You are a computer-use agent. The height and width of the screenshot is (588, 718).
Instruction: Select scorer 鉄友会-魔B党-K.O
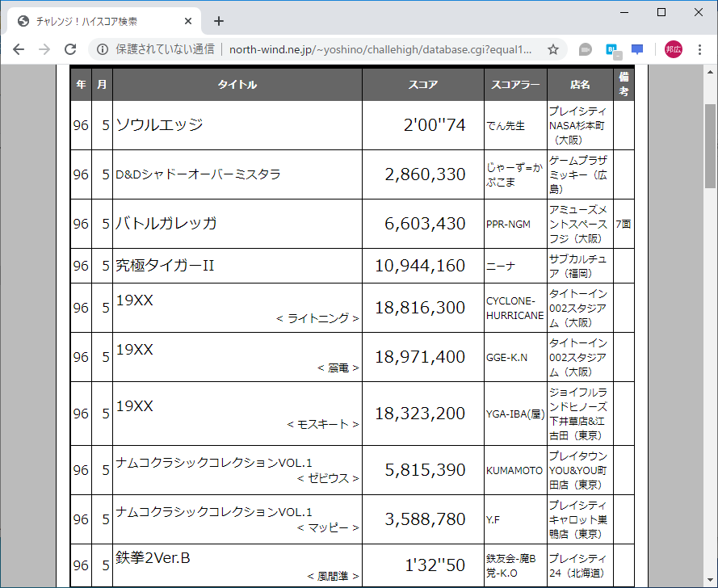(511, 565)
